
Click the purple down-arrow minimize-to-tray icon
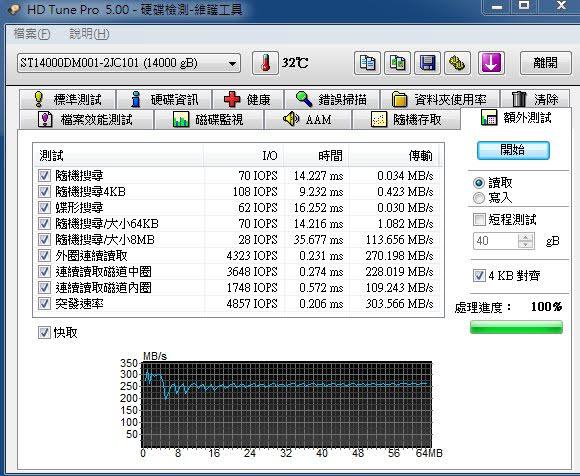(491, 63)
